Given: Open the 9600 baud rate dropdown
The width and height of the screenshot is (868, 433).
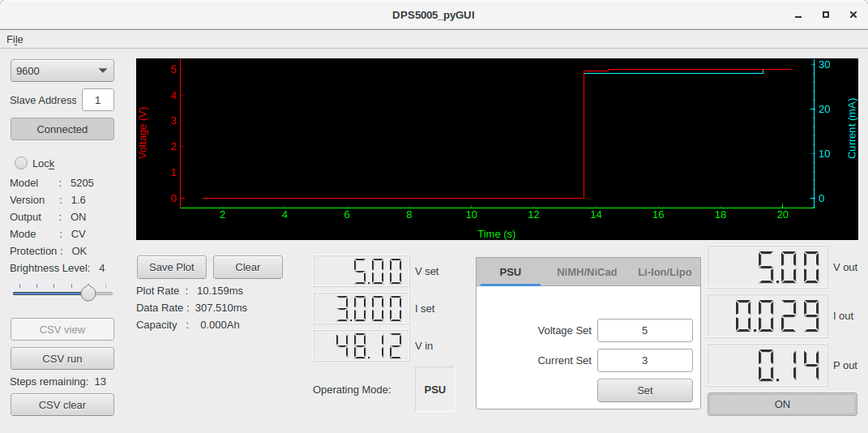Looking at the screenshot, I should coord(62,71).
